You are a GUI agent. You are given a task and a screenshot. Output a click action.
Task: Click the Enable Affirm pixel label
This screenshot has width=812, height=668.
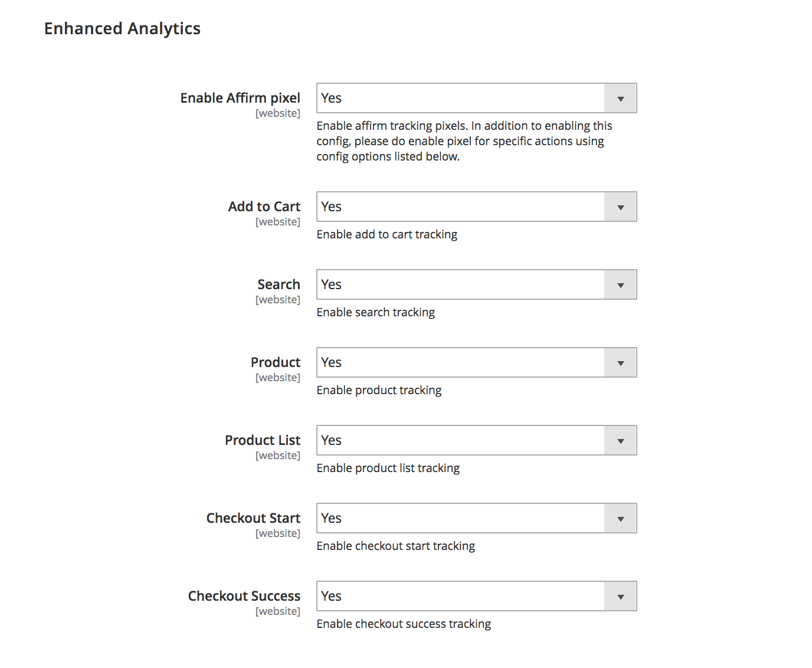[x=240, y=98]
